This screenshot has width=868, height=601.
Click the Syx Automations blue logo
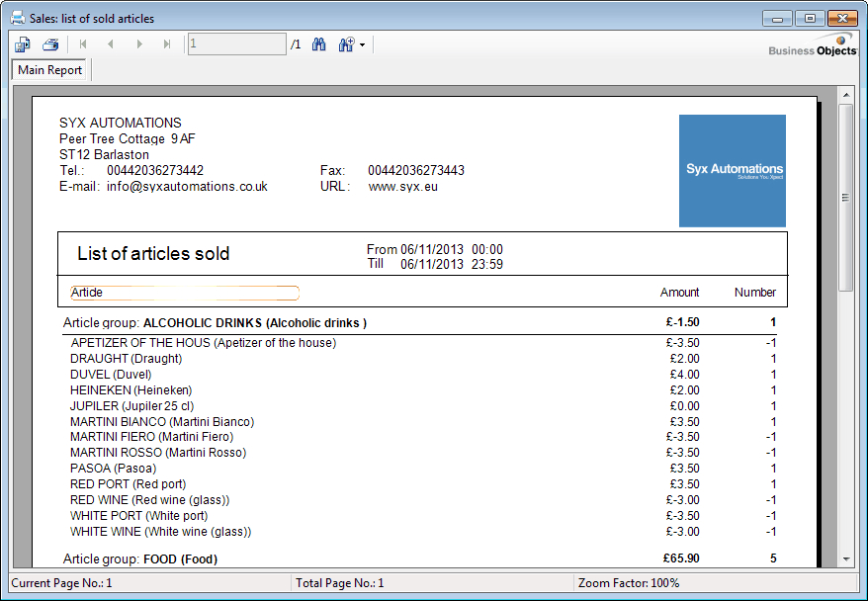731,170
